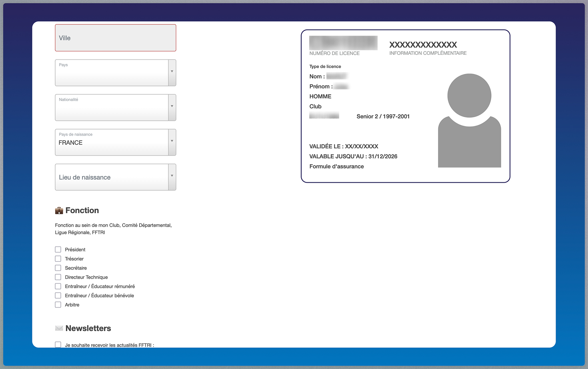Screen dimensions: 588x369
Task: Click the profile avatar placeholder on licence card
Action: [x=469, y=120]
